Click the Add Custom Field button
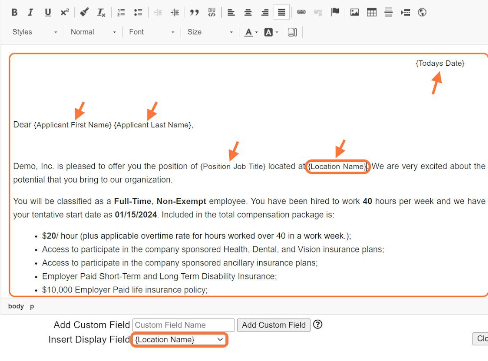488x361 pixels. tap(274, 325)
